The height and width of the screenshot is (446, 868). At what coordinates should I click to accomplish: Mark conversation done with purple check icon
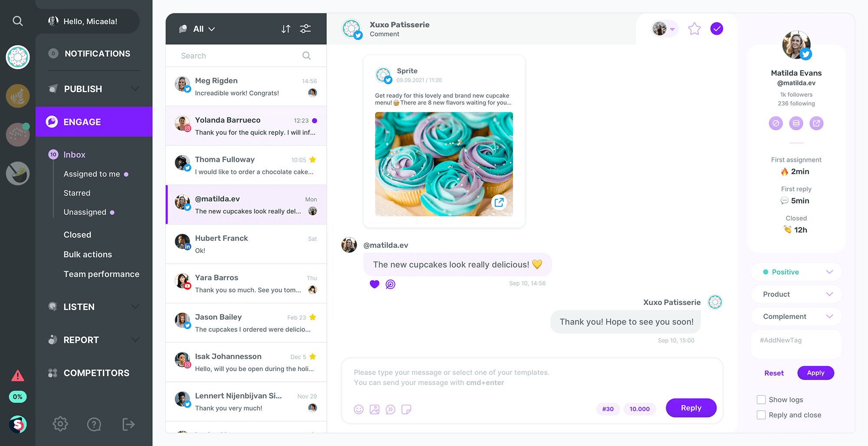(717, 29)
